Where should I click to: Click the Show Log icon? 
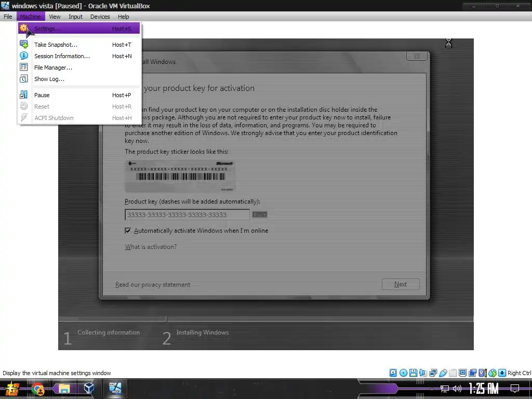pos(24,79)
